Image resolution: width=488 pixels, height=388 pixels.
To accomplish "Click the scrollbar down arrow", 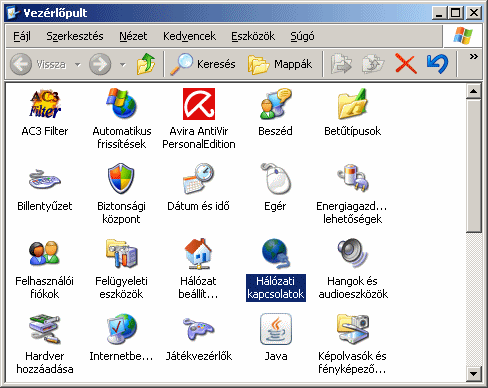I will (x=474, y=373).
